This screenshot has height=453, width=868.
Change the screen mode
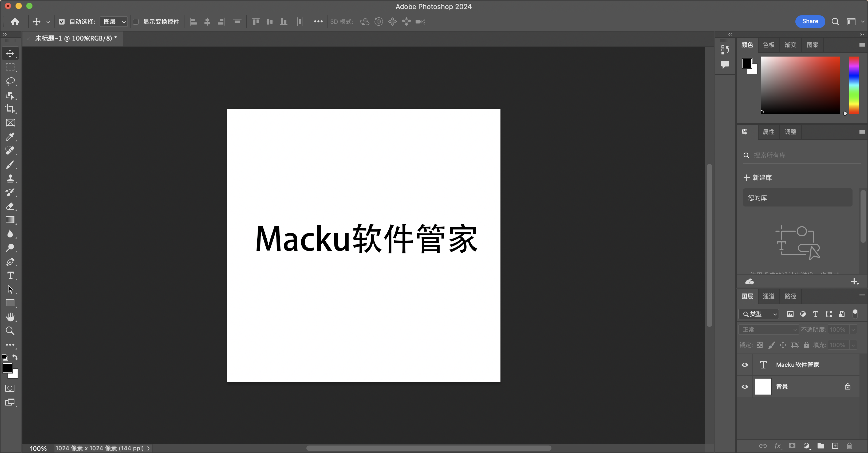[x=10, y=402]
